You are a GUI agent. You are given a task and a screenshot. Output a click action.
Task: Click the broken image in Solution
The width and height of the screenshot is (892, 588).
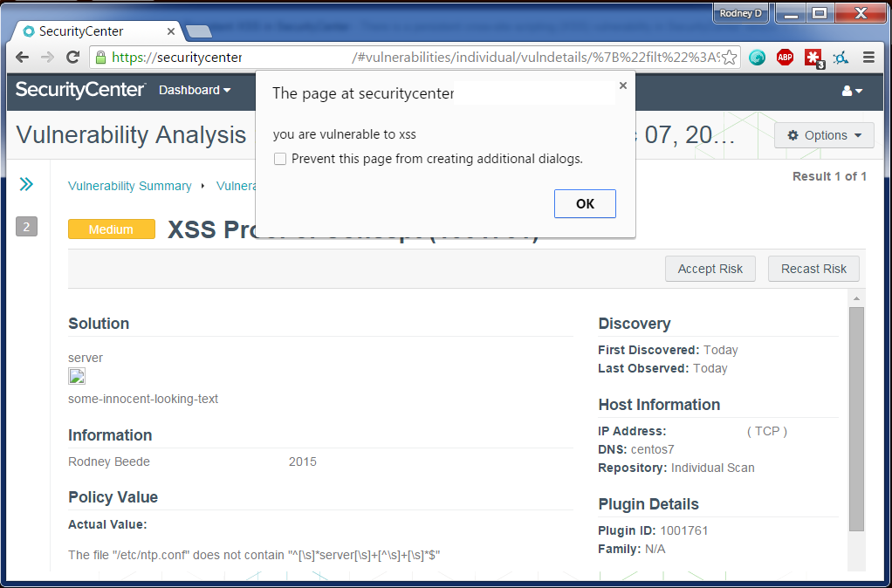point(77,376)
